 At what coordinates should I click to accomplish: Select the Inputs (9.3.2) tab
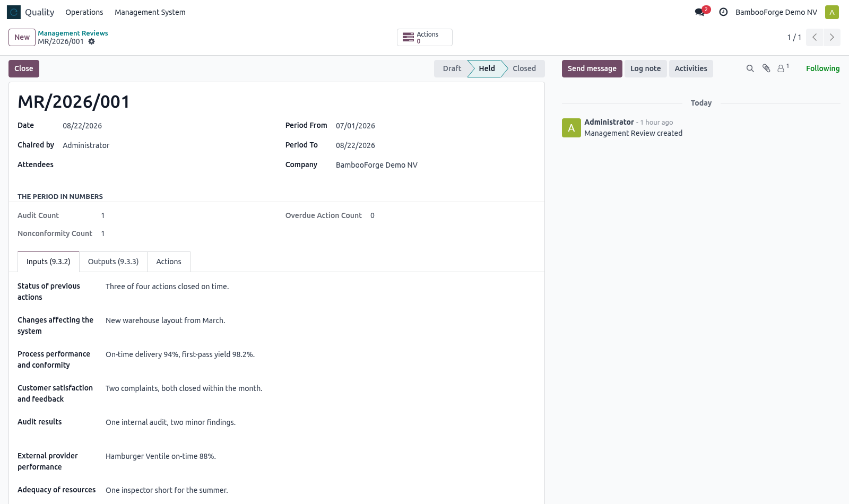click(48, 262)
